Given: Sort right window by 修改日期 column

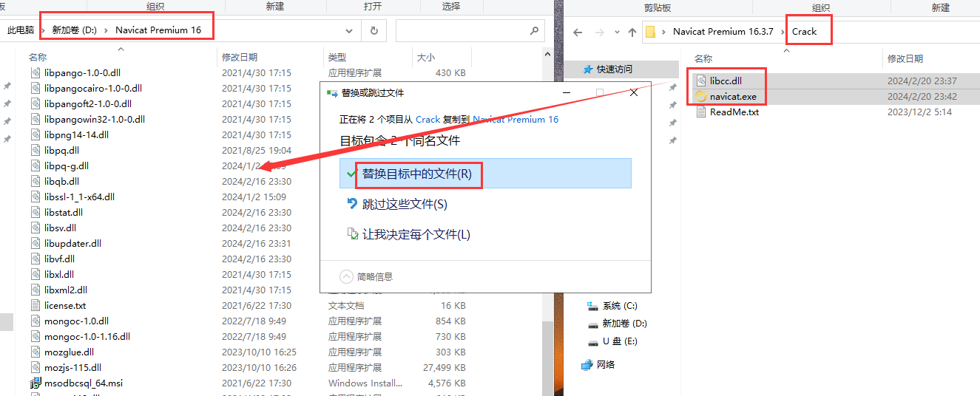Looking at the screenshot, I should pos(905,58).
